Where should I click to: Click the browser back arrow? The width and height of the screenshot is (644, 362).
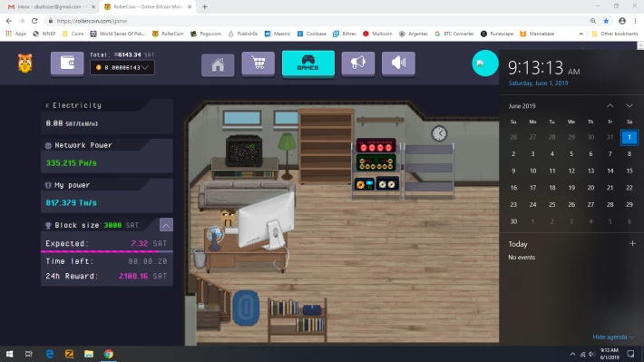(9, 21)
